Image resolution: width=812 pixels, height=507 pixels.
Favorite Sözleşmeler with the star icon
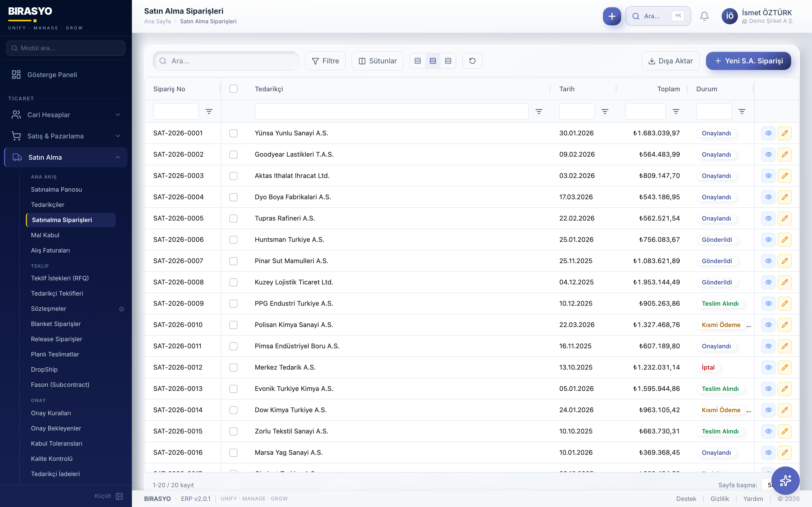(x=122, y=309)
